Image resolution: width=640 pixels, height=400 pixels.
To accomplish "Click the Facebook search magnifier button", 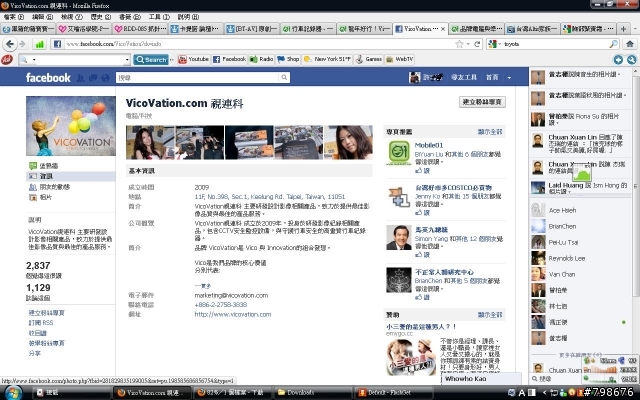I will 284,78.
